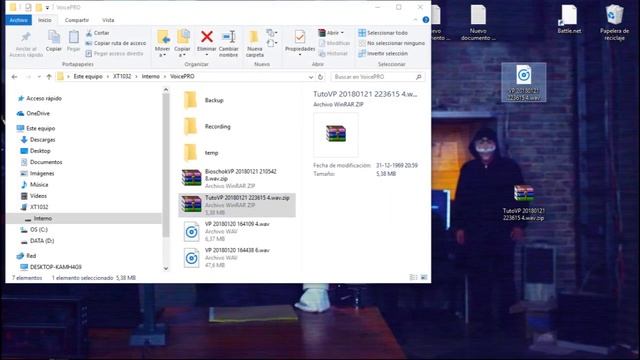
Task: Select the VP 20180120 164438 6.wav file icon
Action: [191, 258]
